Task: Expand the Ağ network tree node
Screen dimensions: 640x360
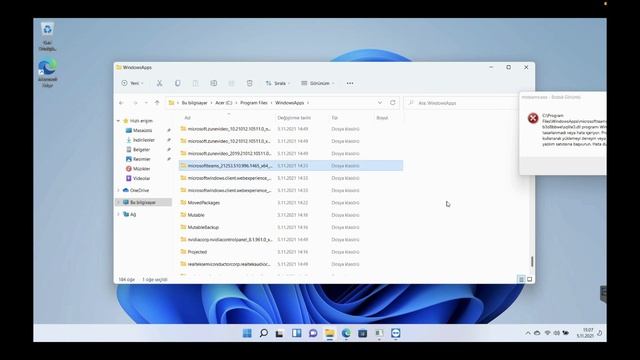Action: tap(118, 214)
